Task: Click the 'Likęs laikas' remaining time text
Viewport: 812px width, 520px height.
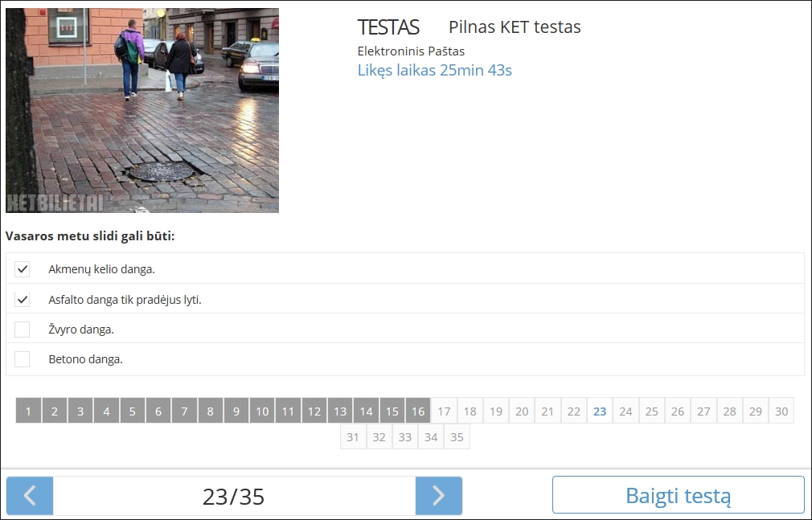Action: pos(434,70)
